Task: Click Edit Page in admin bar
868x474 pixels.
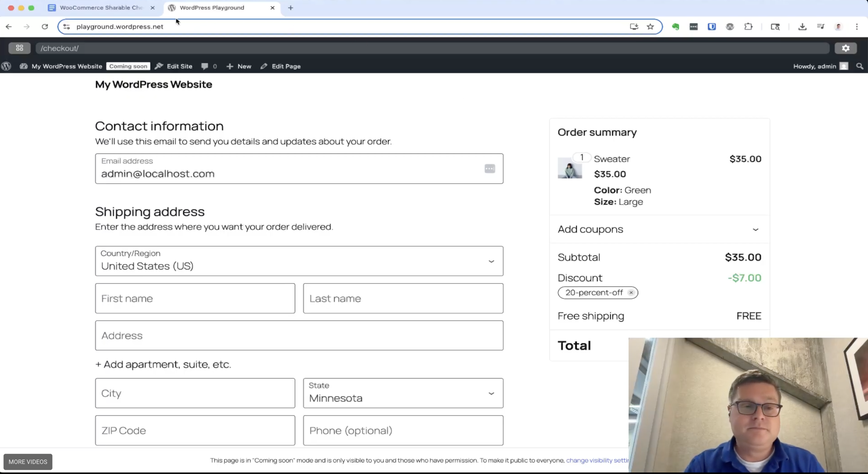Action: click(x=281, y=66)
